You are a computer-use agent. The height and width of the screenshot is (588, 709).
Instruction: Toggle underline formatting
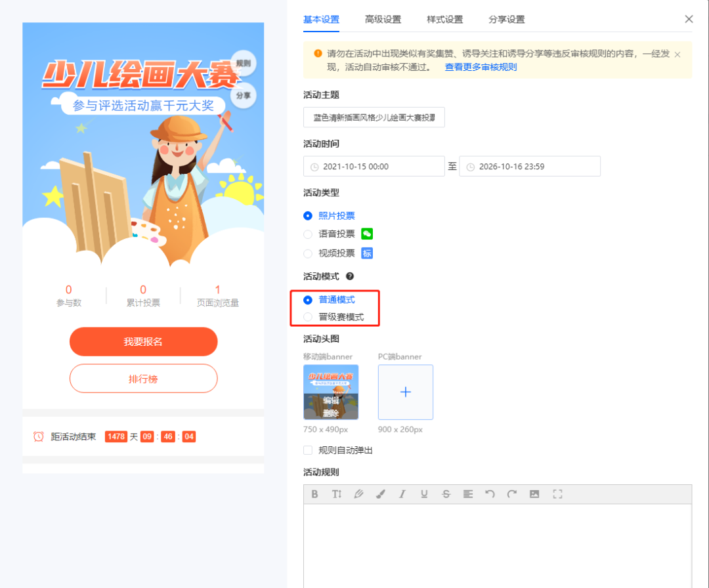(x=424, y=494)
